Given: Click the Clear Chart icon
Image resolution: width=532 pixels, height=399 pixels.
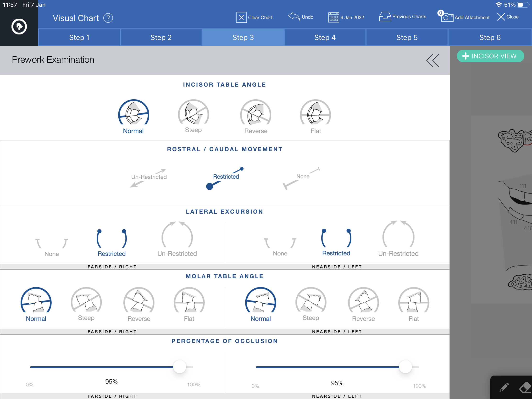Looking at the screenshot, I should click(241, 17).
